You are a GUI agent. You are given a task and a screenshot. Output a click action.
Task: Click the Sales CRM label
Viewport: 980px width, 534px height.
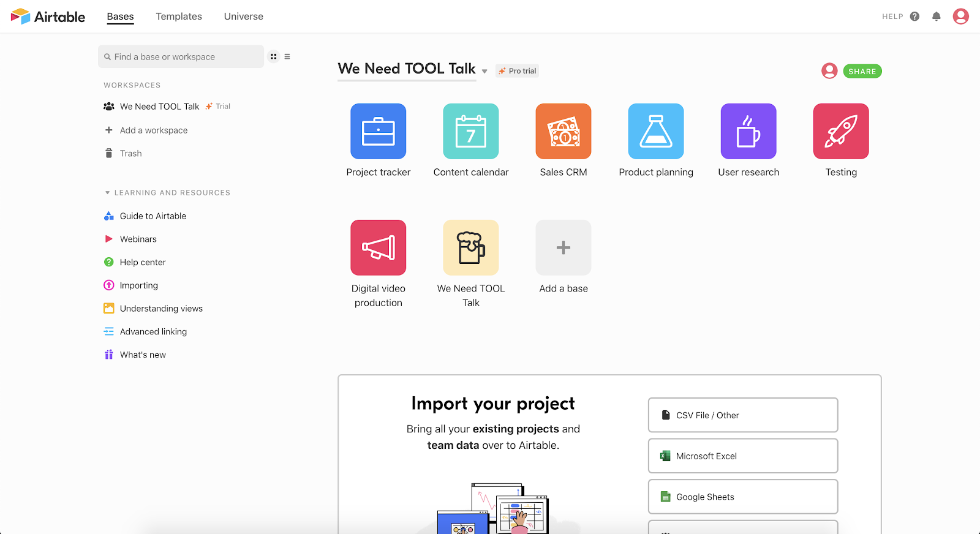click(x=563, y=172)
